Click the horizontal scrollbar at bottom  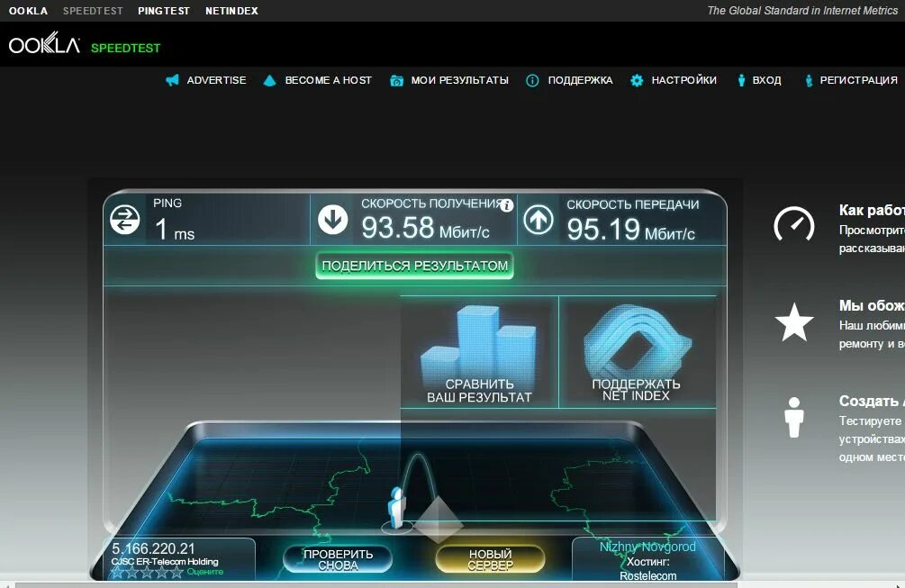(376, 585)
